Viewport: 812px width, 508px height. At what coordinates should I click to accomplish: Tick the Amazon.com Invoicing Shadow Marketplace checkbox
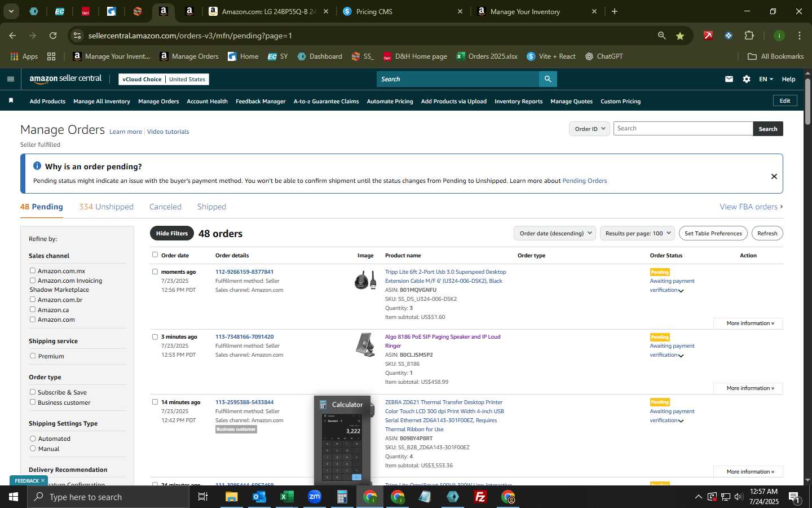coord(33,281)
